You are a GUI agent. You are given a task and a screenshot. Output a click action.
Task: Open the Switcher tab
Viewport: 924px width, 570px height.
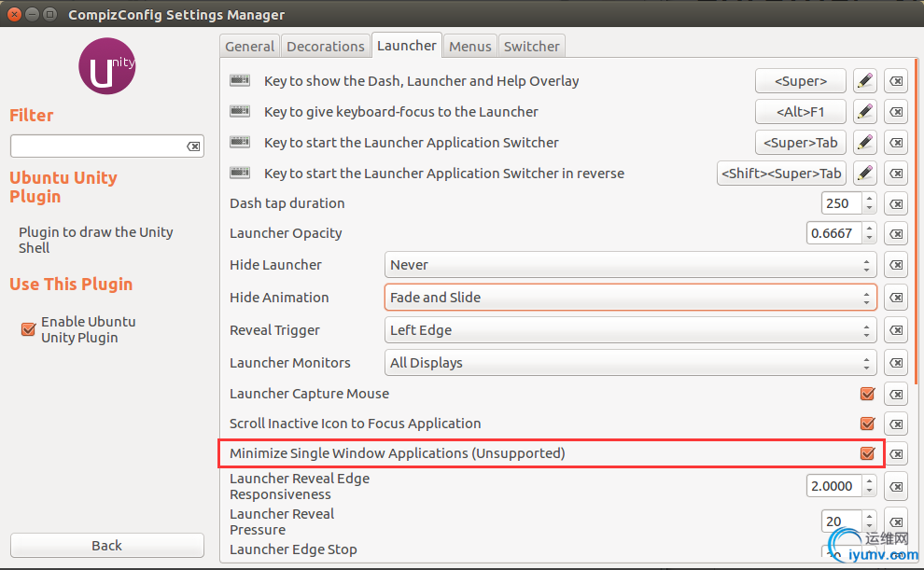point(532,47)
